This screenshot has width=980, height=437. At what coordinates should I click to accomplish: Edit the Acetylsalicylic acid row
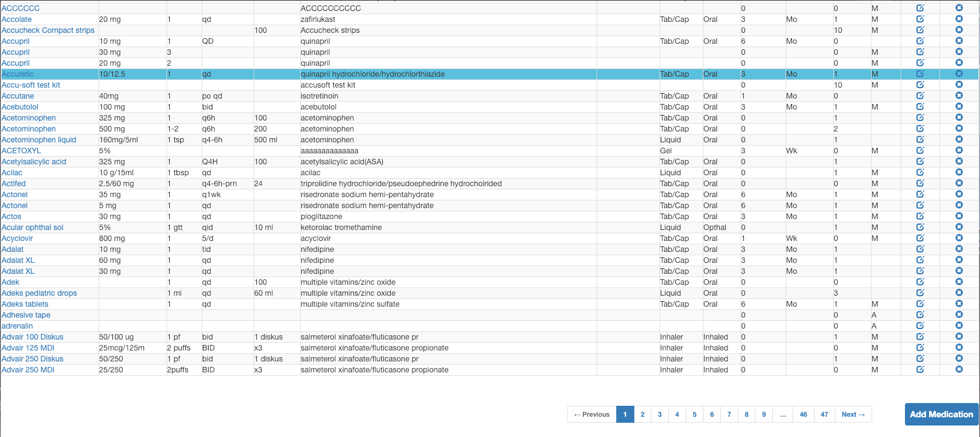920,162
